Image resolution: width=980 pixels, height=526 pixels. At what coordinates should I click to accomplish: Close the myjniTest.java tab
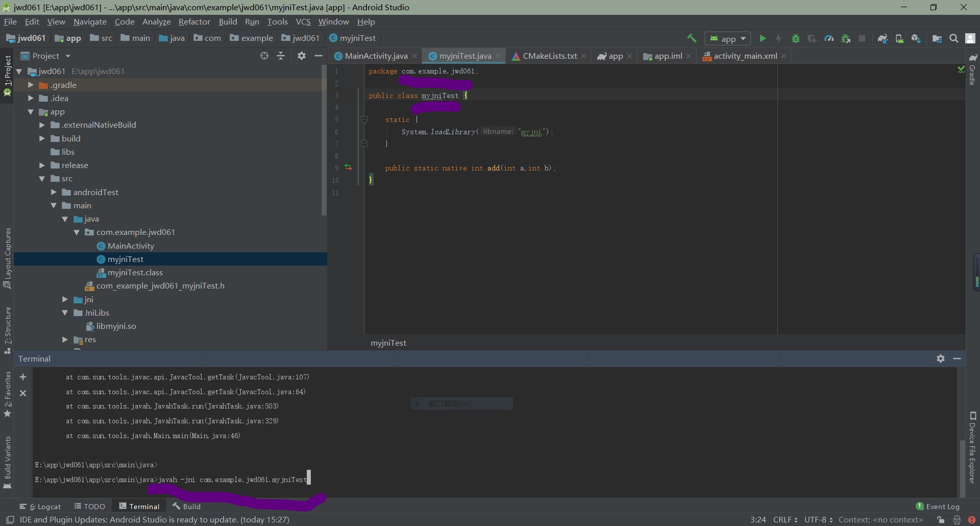498,56
